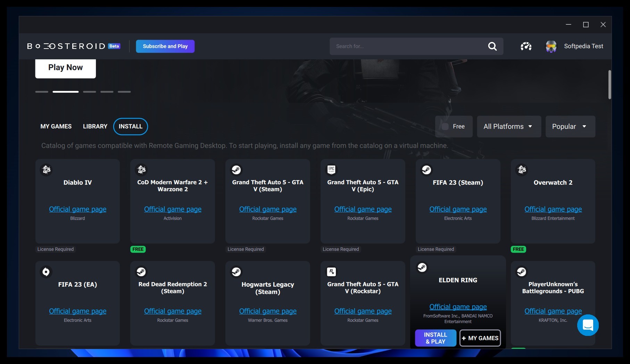
Task: Click the FREE badge under Overwatch 2
Action: click(x=518, y=249)
